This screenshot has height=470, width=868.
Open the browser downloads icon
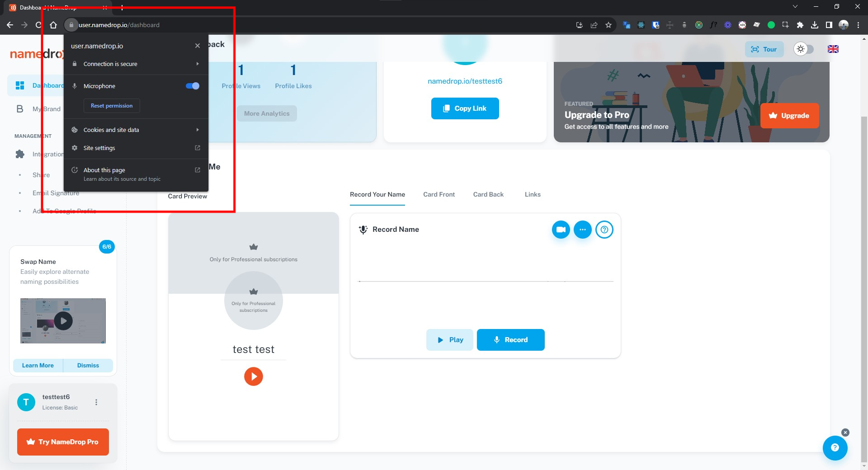(815, 25)
